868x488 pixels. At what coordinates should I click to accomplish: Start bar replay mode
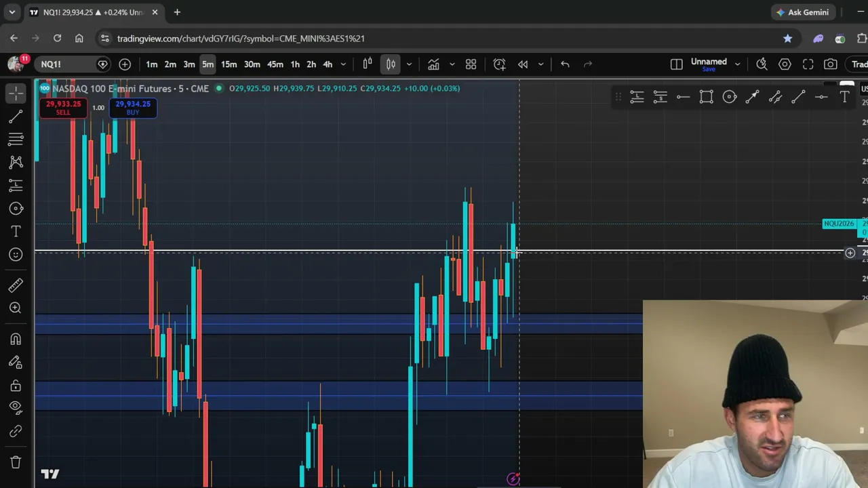point(523,64)
